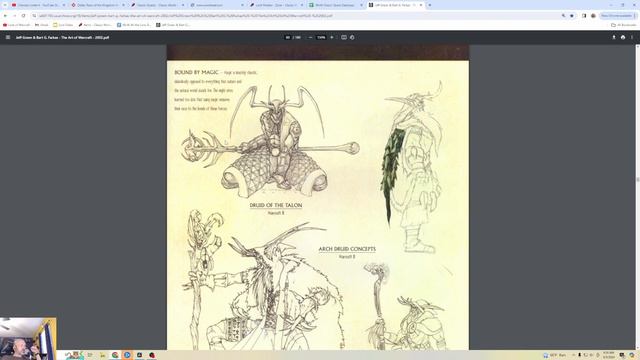This screenshot has width=640, height=360.
Task: Download the PDF file
Action: 613,37
